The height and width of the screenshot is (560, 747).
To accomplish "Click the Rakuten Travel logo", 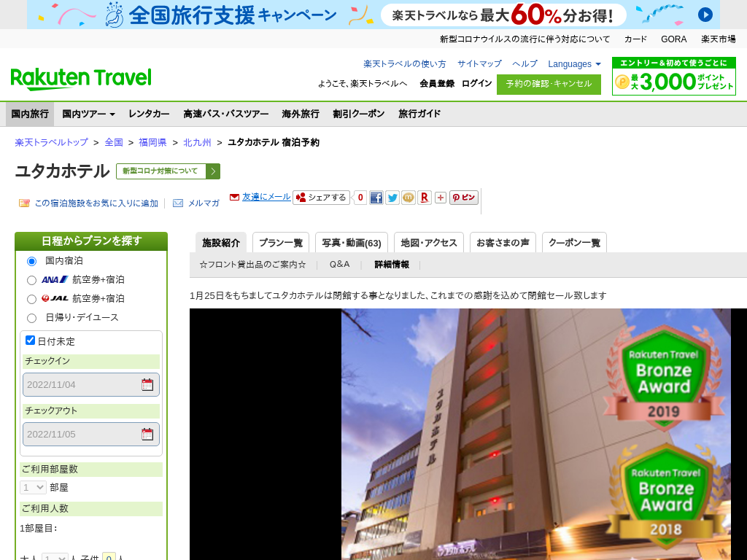I will (81, 79).
